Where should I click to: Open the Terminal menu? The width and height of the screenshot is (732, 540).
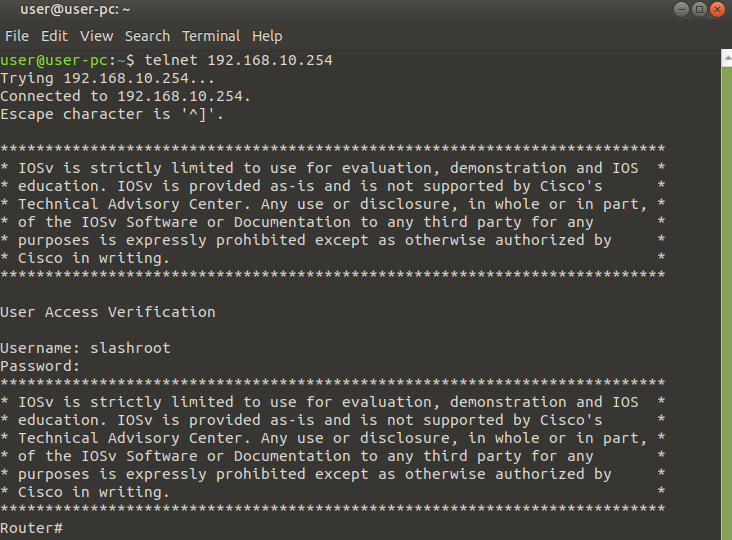coord(211,36)
